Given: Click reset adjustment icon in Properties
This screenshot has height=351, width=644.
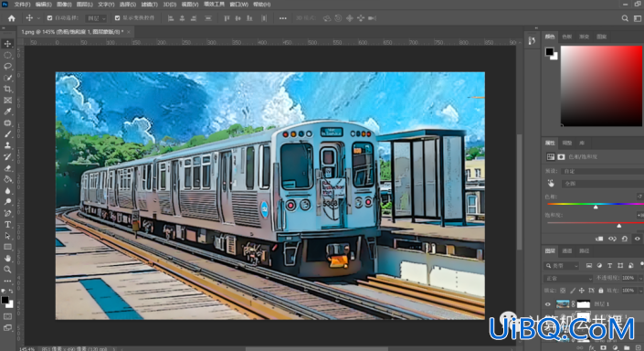Looking at the screenshot, I should pyautogui.click(x=624, y=239).
